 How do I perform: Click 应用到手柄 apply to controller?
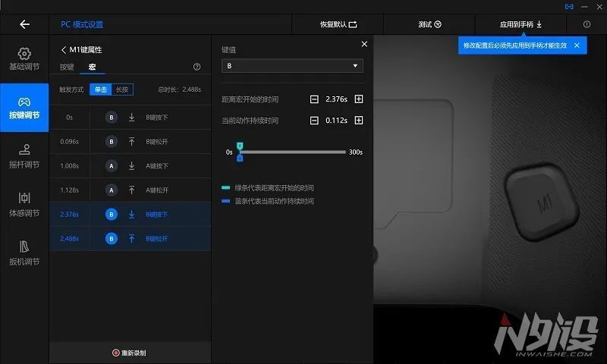(521, 24)
